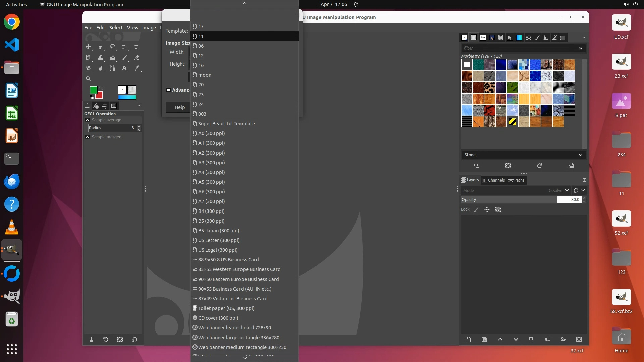Select the Move tool
Image resolution: width=644 pixels, height=362 pixels.
pos(88,47)
